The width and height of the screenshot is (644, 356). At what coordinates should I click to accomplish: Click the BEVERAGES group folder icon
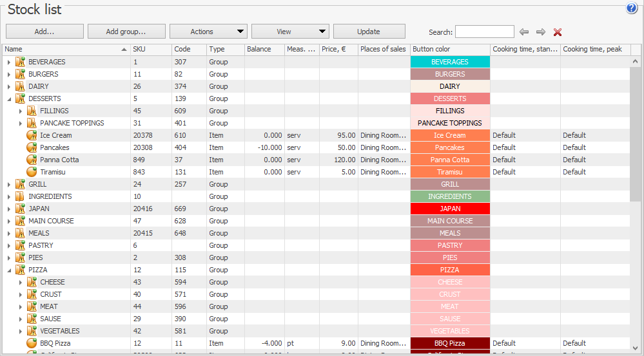coord(20,62)
